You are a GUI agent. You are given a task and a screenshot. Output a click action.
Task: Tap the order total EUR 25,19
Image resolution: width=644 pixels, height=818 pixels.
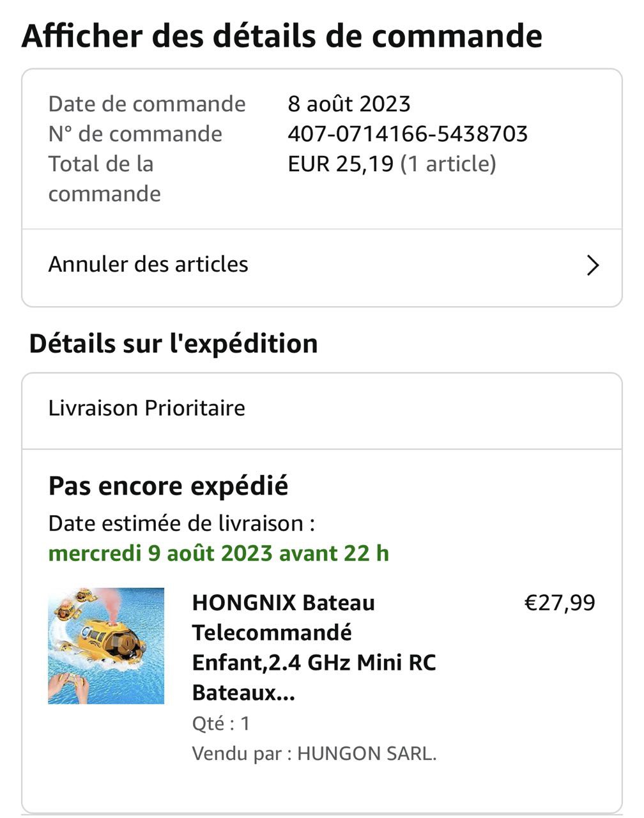point(341,164)
